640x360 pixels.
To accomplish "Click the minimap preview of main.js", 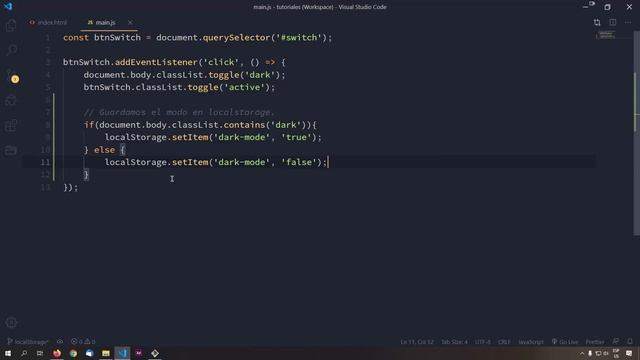I will [605, 35].
